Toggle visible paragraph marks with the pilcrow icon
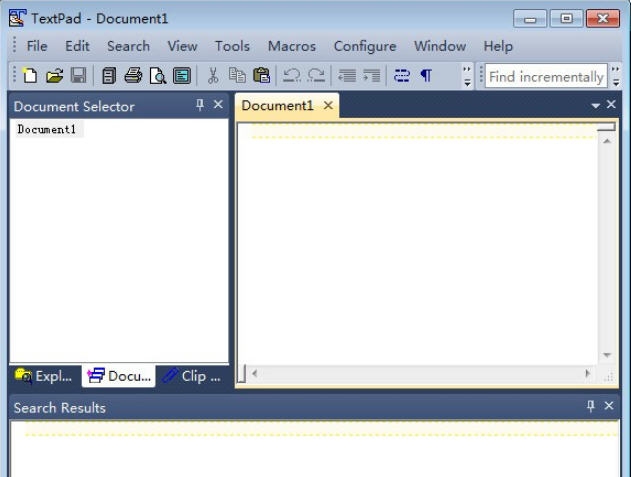Viewport: 631px width, 477px height. pyautogui.click(x=426, y=76)
